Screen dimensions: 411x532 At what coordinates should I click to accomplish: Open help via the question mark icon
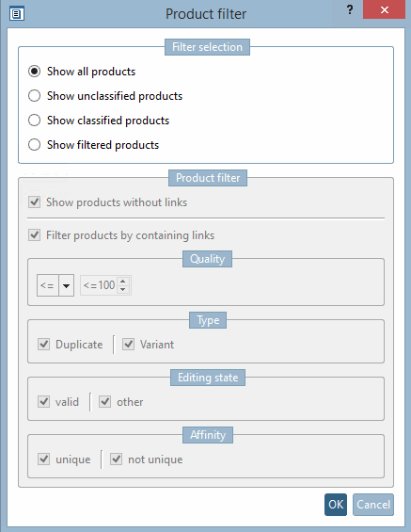(350, 9)
